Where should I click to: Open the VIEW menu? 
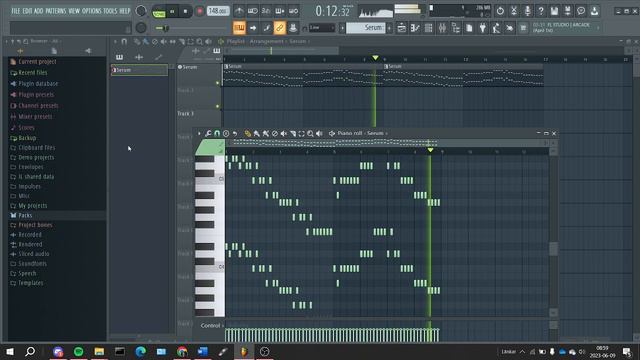coord(74,11)
